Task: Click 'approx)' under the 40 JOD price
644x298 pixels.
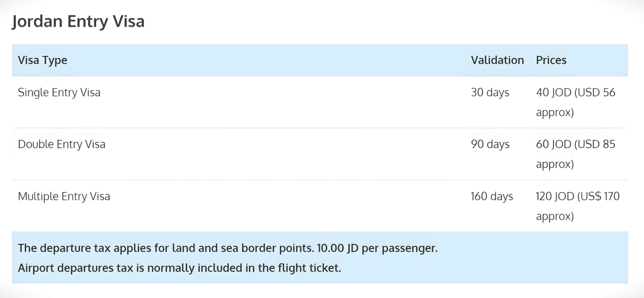Action: click(555, 112)
